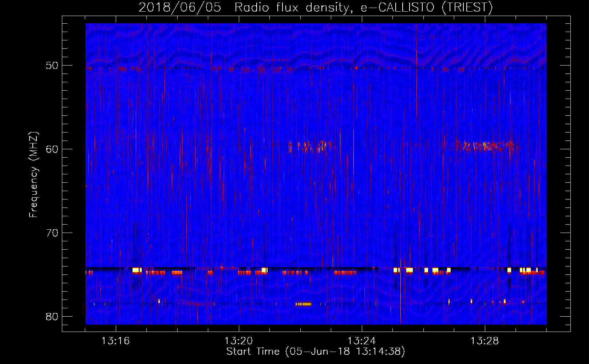Click the yellow burst near 78 MHz
The image size is (589, 364).
[x=303, y=304]
